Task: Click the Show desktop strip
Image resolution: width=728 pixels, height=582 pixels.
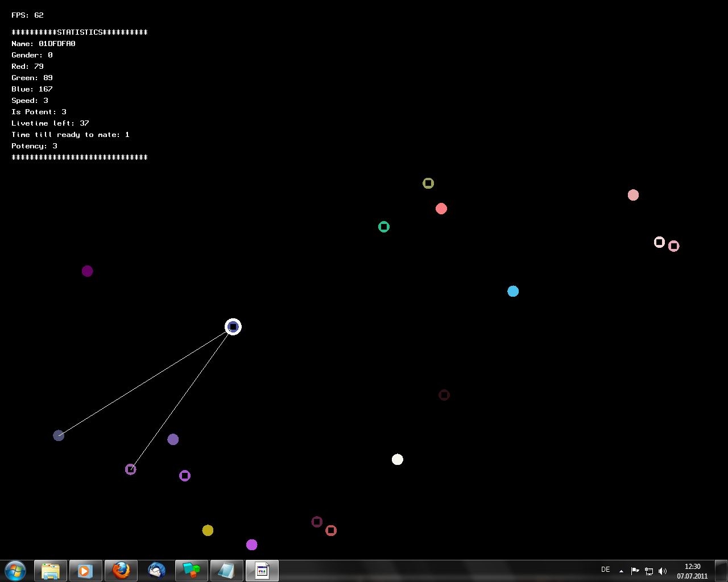Action: pyautogui.click(x=721, y=571)
